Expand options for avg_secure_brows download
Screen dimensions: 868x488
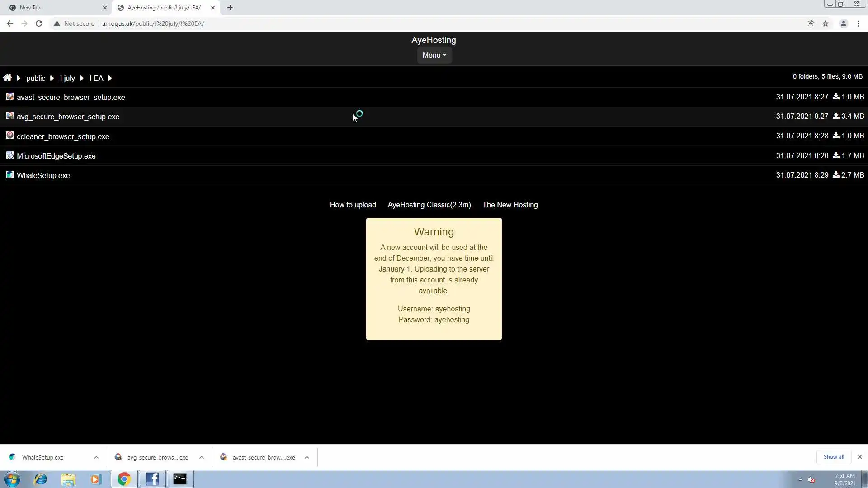(x=202, y=457)
